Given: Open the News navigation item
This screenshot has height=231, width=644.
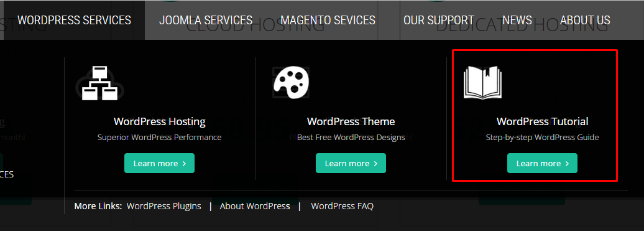Looking at the screenshot, I should (x=517, y=20).
